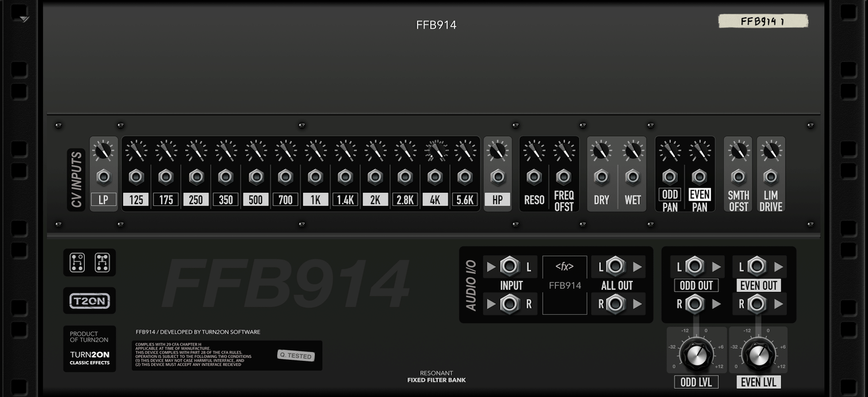Adjust the 125 band CV trim knob
868x397 pixels.
coord(136,151)
